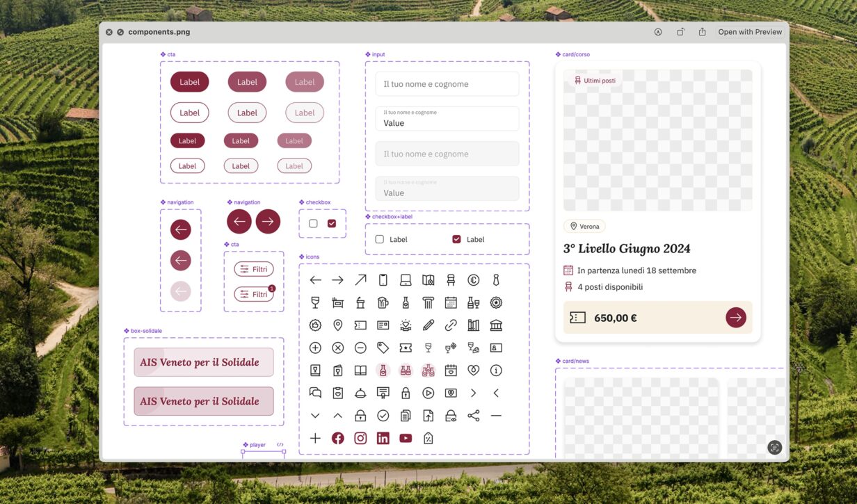Click the course card image placeholder
Viewport: 857px width, 504px height.
pyautogui.click(x=657, y=140)
